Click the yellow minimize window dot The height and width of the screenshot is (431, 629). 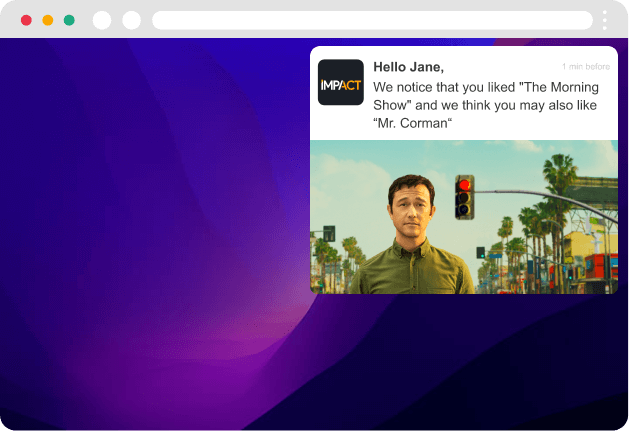tap(48, 20)
